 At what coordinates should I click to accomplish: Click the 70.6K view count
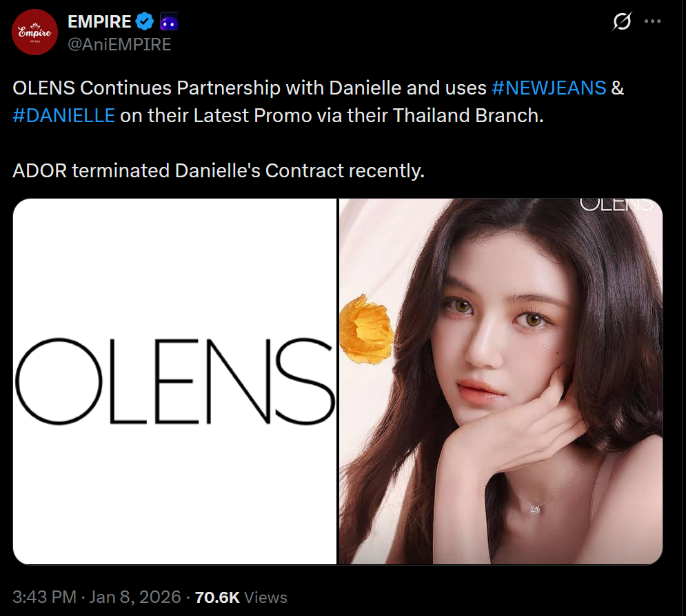(217, 597)
